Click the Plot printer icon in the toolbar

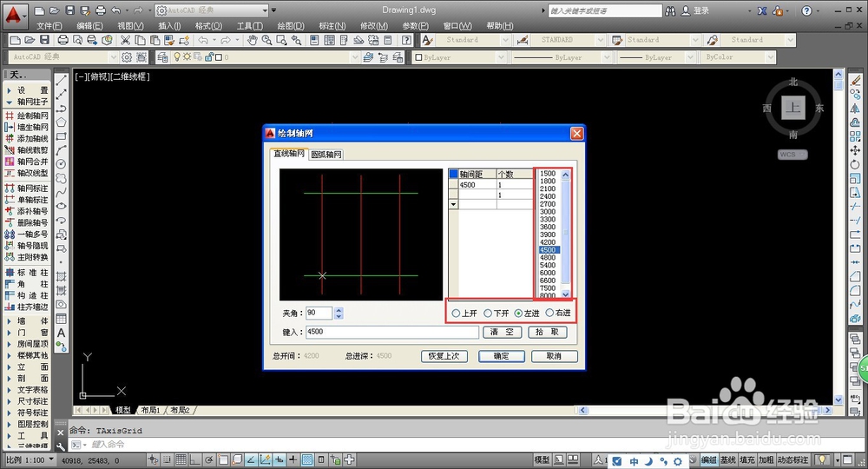tap(63, 40)
